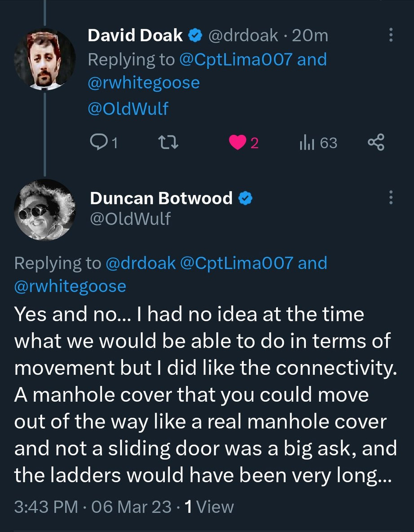414x532 pixels.
Task: Click the 1 View count label
Action: 209,507
